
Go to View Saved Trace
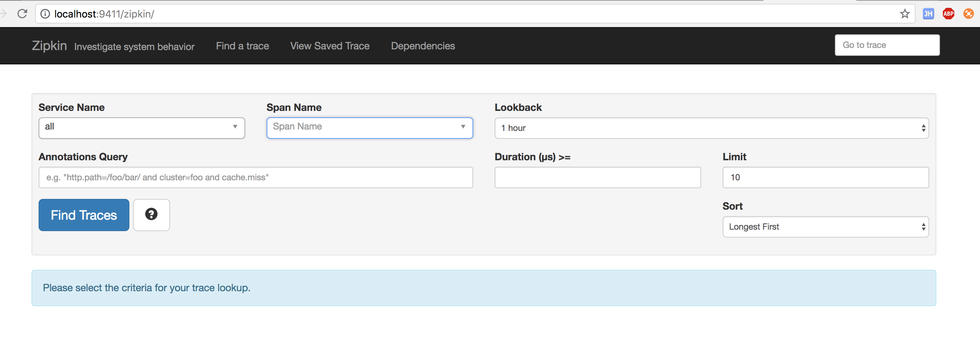(330, 46)
